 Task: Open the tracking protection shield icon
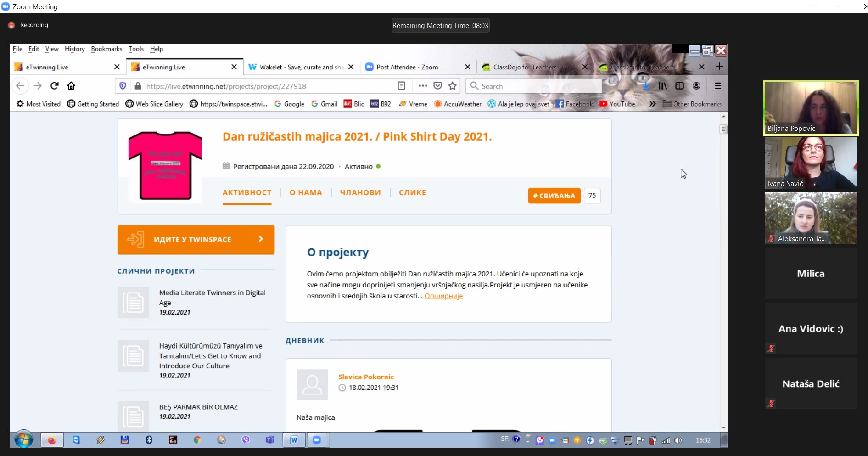tap(123, 86)
